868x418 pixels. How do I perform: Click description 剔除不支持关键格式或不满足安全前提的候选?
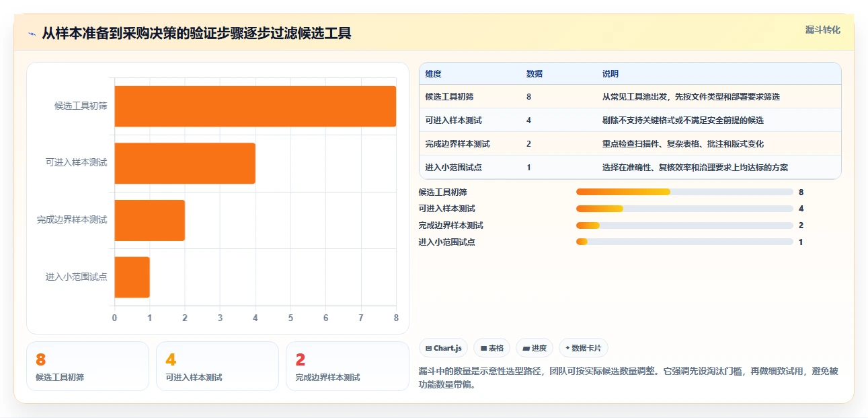click(683, 120)
